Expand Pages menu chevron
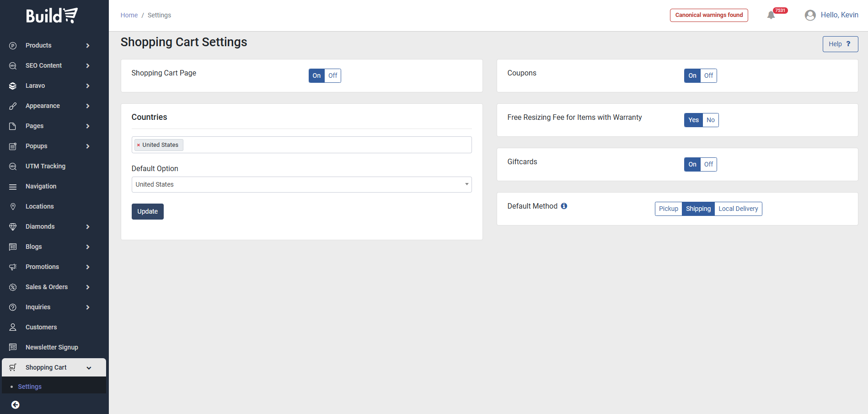The height and width of the screenshot is (414, 868). [88, 126]
